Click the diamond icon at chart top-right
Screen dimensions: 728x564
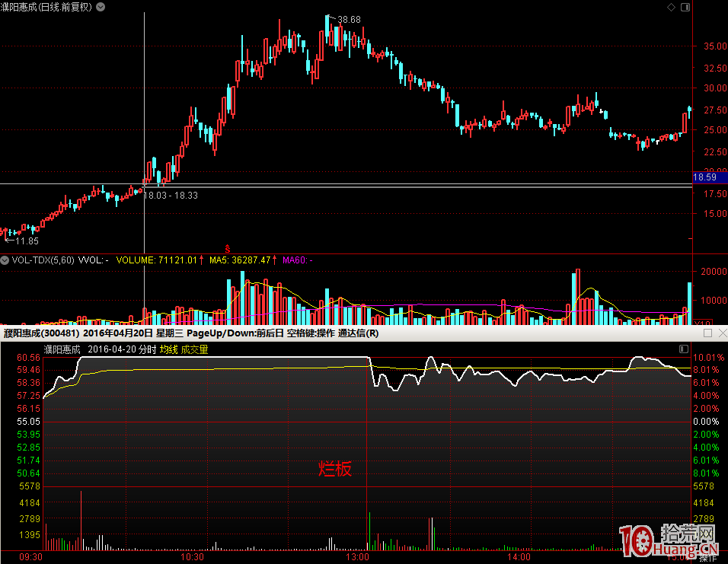point(671,7)
